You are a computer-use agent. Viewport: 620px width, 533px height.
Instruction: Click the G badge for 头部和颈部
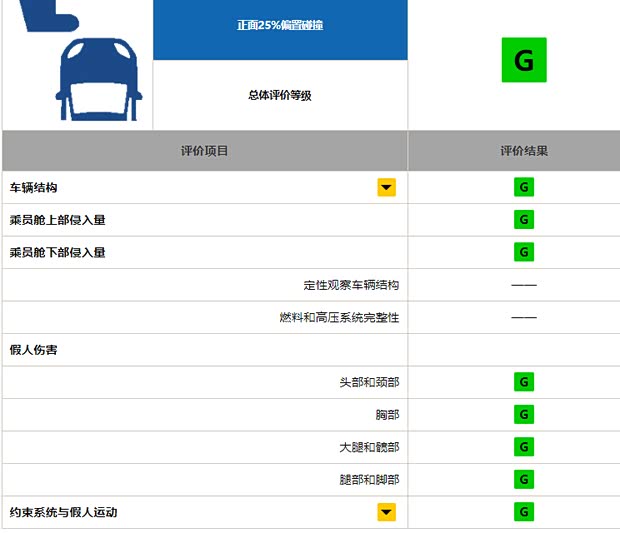pyautogui.click(x=523, y=382)
